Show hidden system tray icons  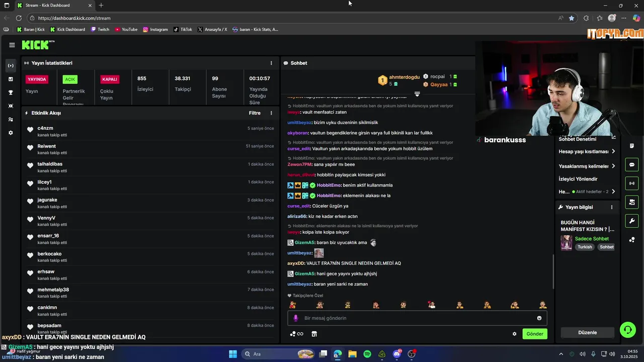pos(561,354)
